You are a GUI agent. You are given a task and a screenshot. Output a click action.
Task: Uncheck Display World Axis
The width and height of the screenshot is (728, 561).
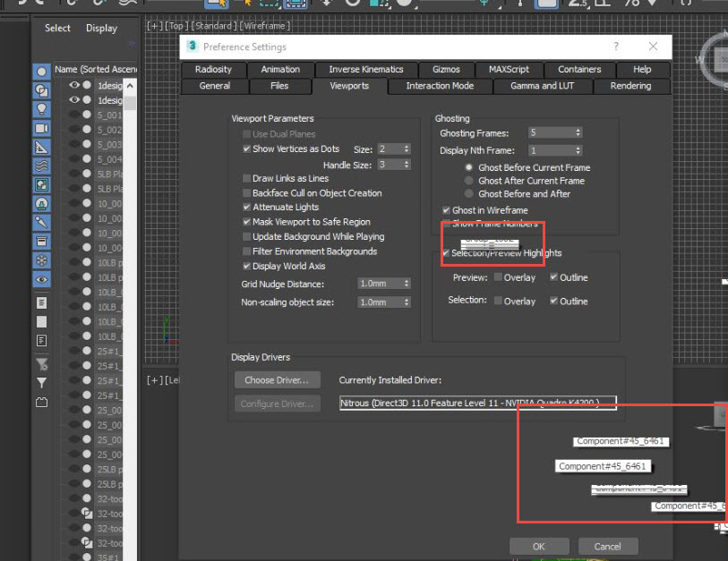click(x=246, y=267)
